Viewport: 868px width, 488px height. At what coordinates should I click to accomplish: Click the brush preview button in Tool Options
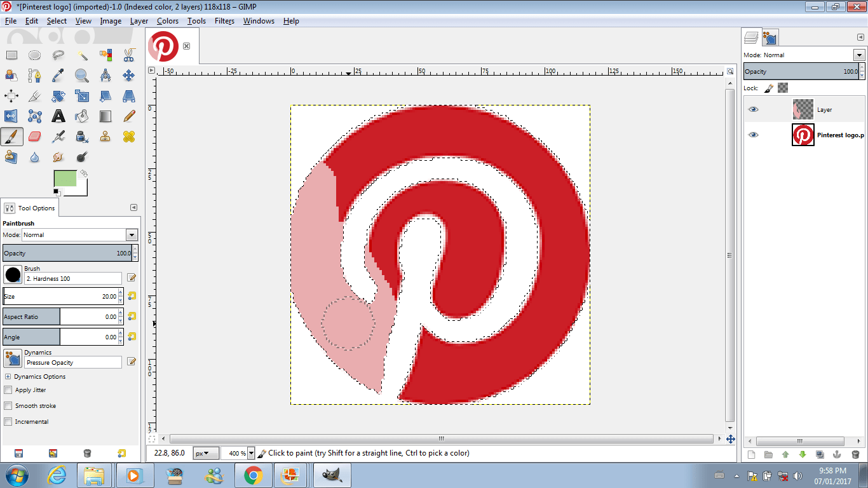coord(13,274)
